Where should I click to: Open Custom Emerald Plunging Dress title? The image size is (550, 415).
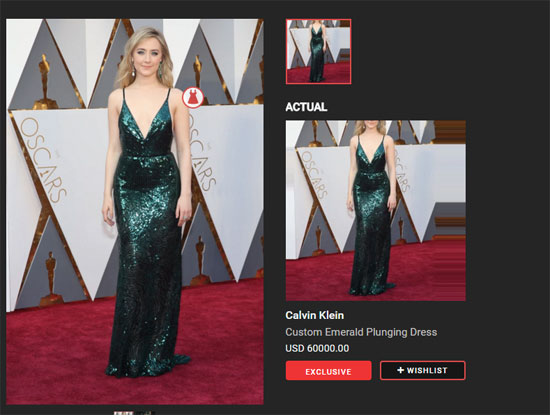click(361, 332)
